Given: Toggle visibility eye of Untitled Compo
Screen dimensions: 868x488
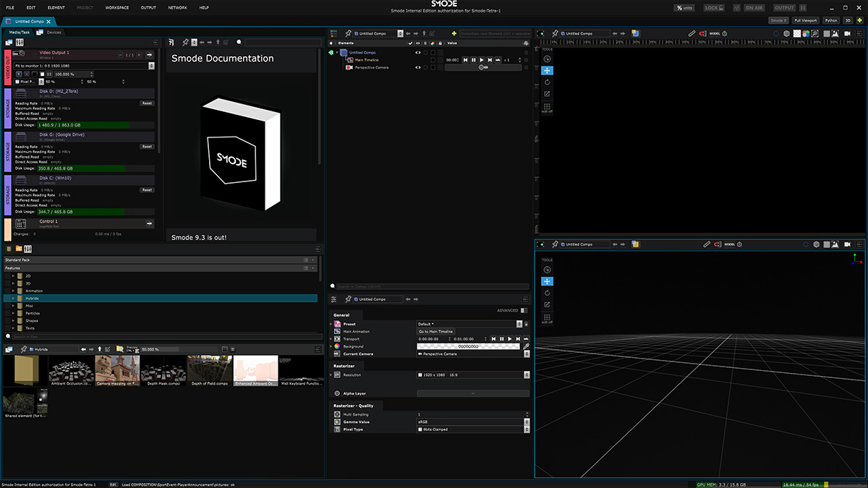Looking at the screenshot, I should click(417, 52).
